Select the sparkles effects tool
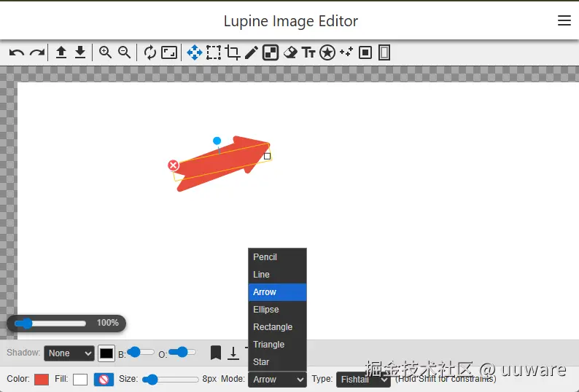Screen dimensions: 579x392 click(346, 52)
